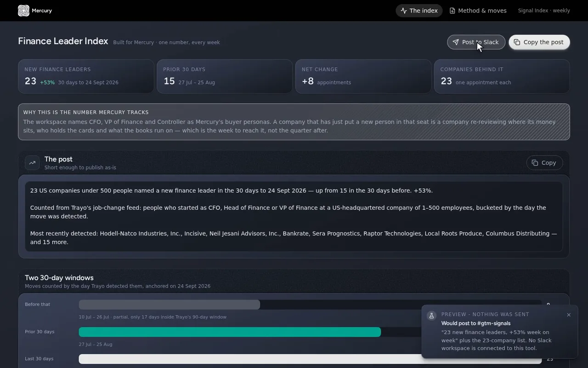
Task: Click "30 days to 24 Sept 2026" in the first card
Action: click(88, 83)
